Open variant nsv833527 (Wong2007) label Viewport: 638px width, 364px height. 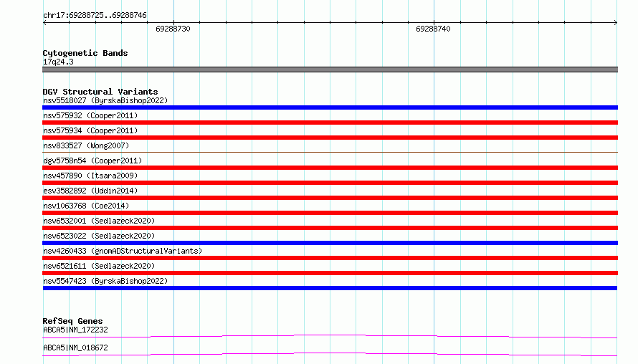[86, 145]
